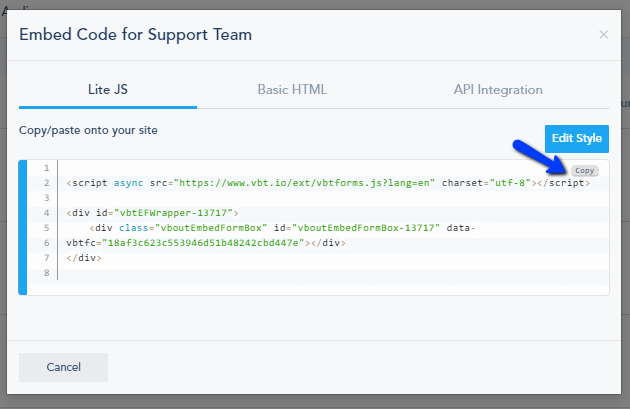Click the Edit Style button

[x=576, y=138]
